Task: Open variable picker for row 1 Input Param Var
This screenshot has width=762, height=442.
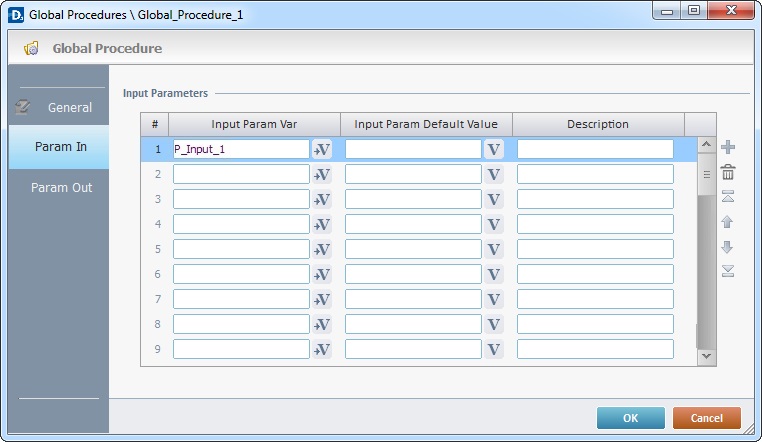Action: pos(322,149)
